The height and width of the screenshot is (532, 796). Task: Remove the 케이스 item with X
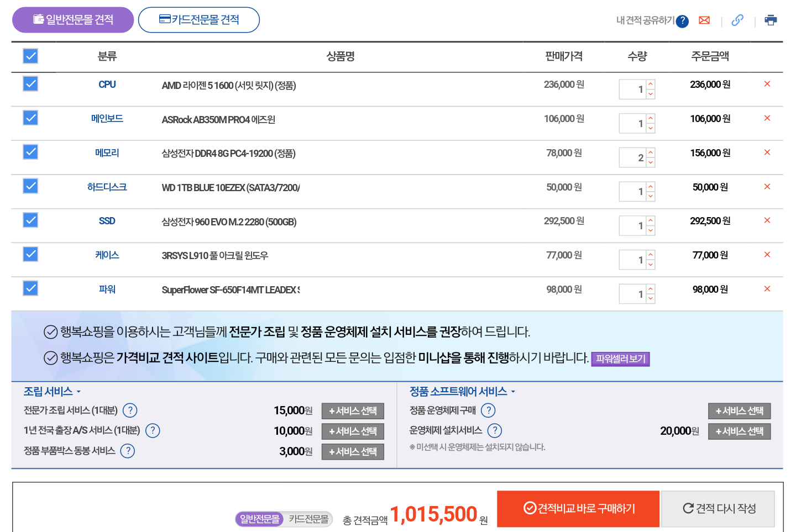[767, 255]
